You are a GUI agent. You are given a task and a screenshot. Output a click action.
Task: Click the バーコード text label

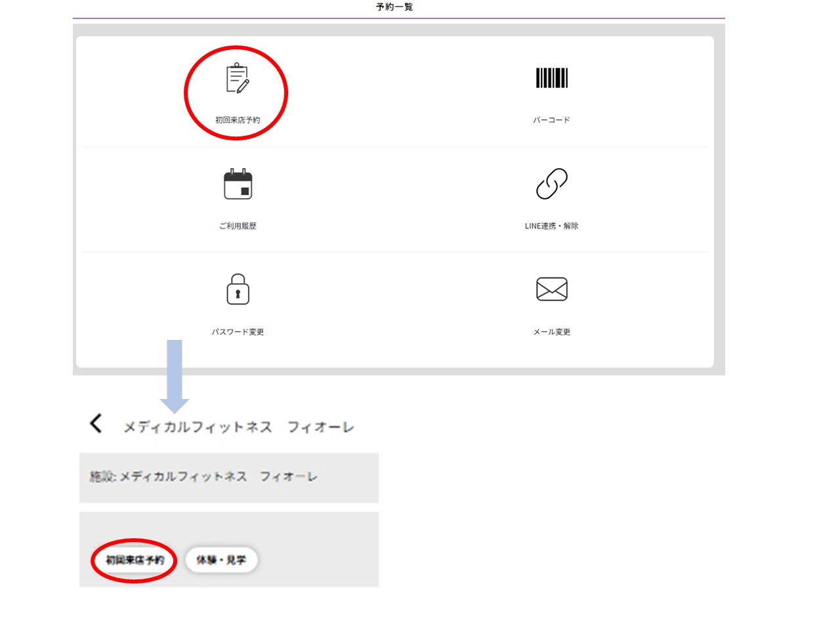pos(551,120)
